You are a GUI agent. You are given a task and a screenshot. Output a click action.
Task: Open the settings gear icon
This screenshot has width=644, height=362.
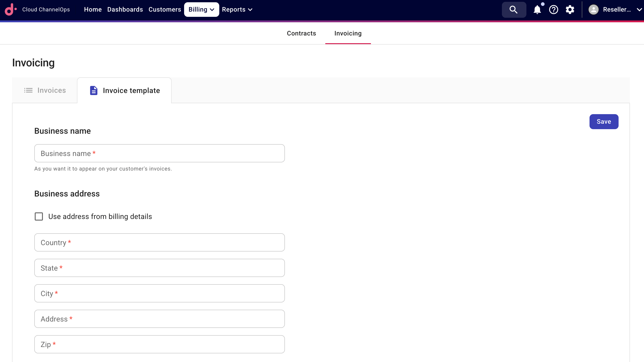tap(570, 10)
